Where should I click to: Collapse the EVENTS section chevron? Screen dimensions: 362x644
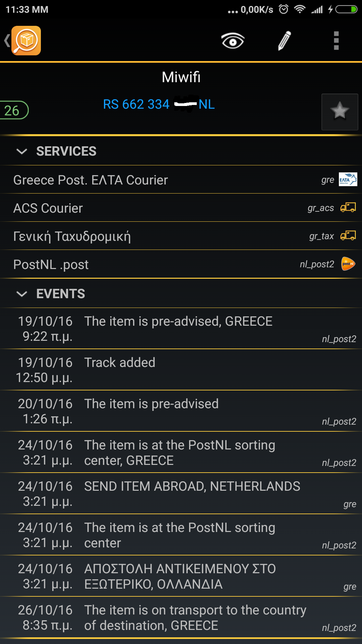pyautogui.click(x=22, y=294)
